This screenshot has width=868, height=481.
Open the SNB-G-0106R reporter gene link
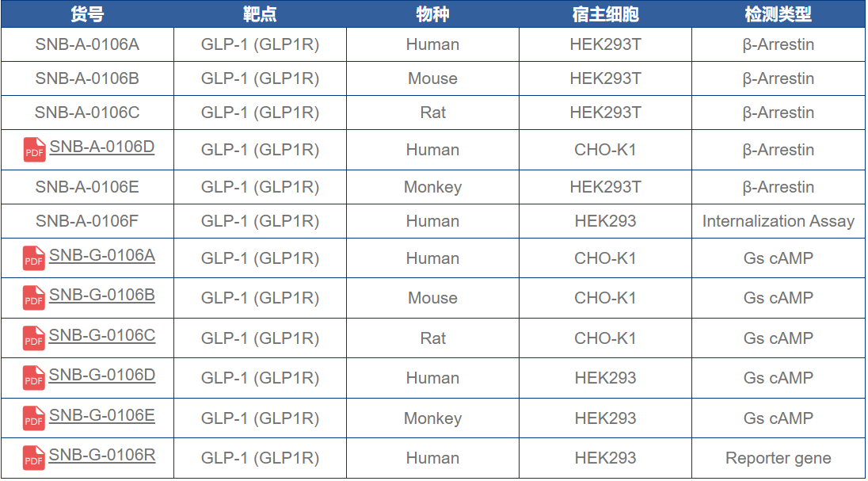click(101, 455)
